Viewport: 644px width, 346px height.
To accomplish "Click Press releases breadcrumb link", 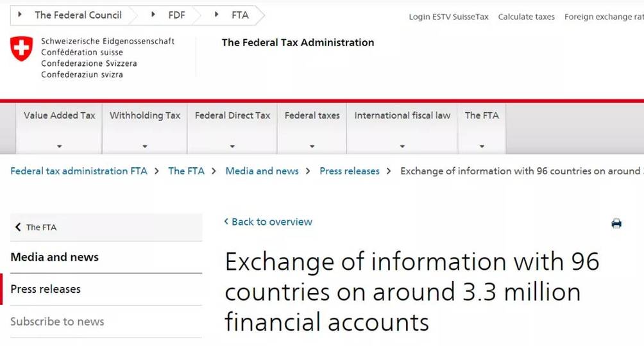I will coord(350,171).
